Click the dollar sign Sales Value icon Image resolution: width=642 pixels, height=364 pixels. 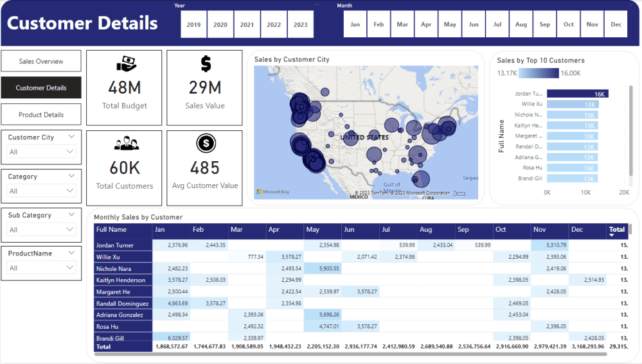point(206,64)
